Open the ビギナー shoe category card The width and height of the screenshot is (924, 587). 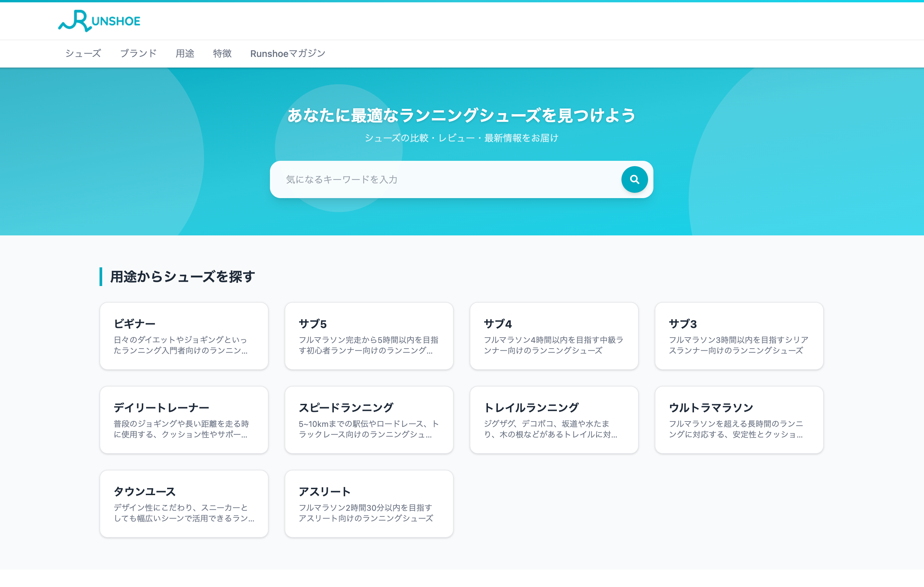click(184, 336)
